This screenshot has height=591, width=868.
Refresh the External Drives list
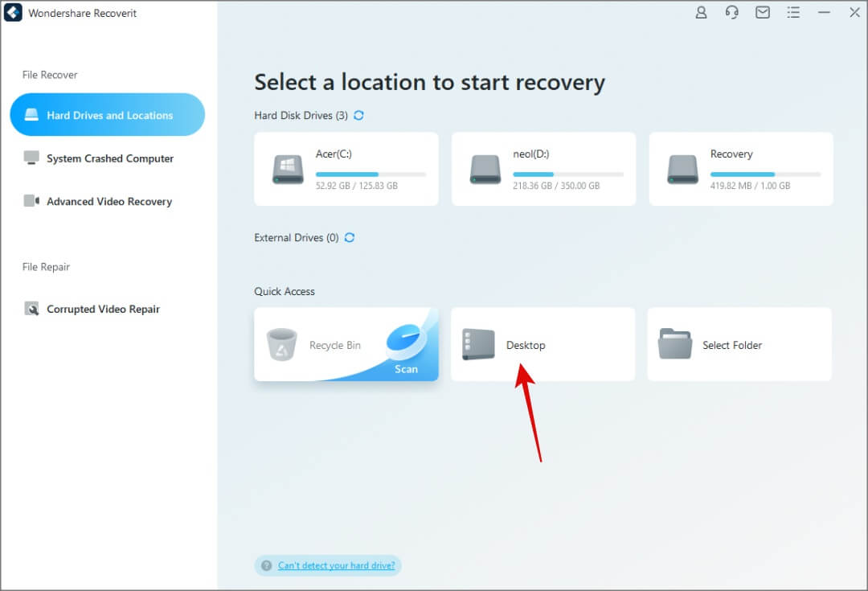pos(350,238)
